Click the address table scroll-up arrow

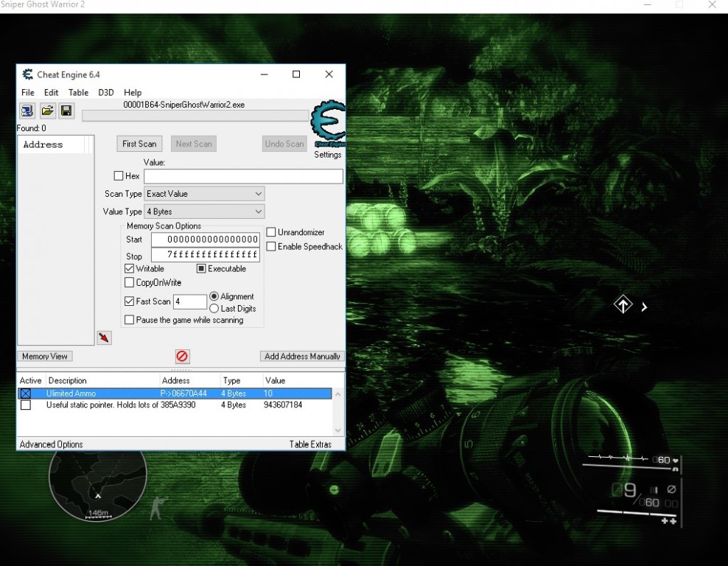point(338,394)
